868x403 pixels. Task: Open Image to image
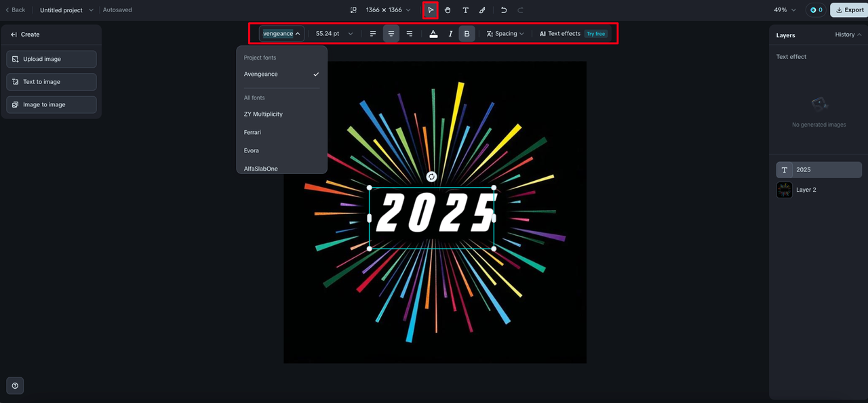52,105
